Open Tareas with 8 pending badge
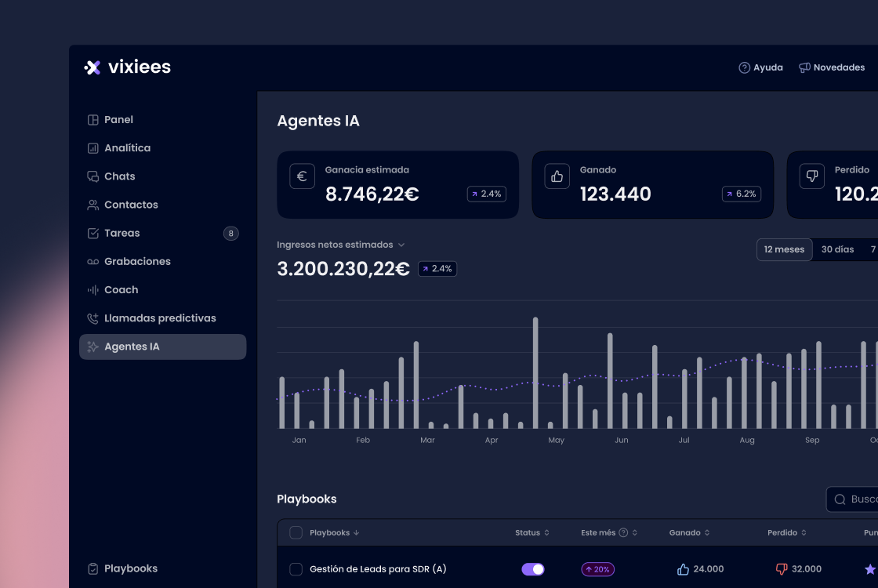878x588 pixels. tap(122, 233)
